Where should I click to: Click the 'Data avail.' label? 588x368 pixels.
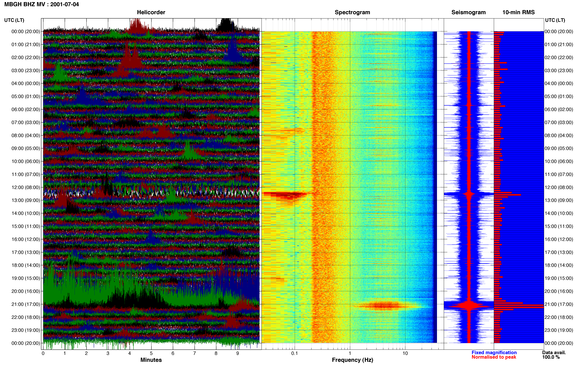pyautogui.click(x=554, y=352)
